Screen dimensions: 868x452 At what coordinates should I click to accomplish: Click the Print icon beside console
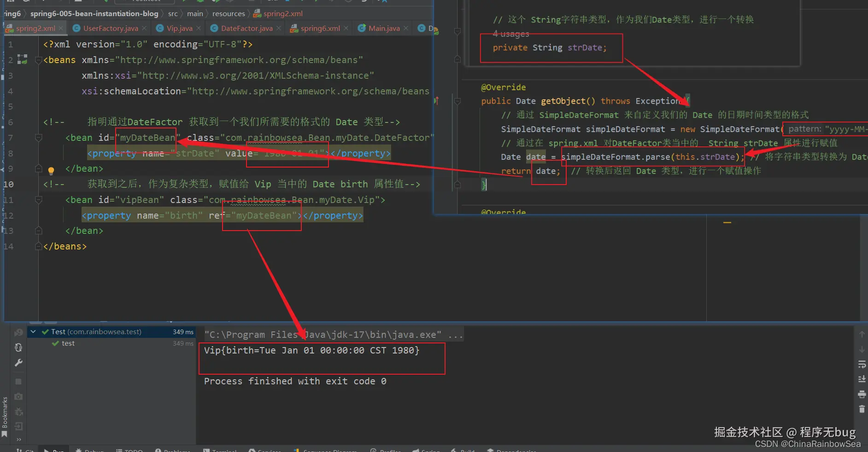click(862, 394)
